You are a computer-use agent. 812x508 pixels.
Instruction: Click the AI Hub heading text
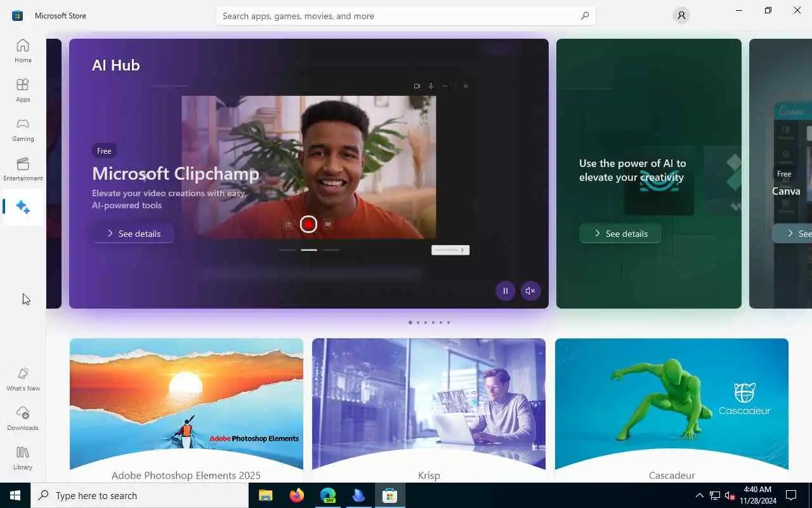116,65
